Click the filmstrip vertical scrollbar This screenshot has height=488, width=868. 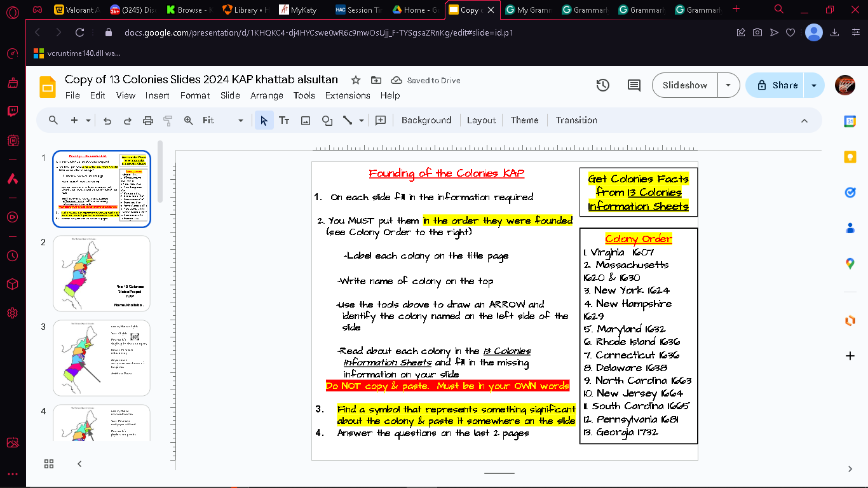[x=160, y=172]
